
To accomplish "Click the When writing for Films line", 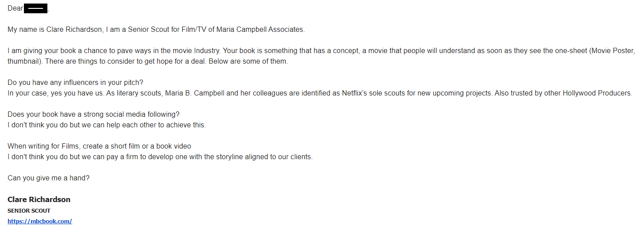I will pos(99,146).
